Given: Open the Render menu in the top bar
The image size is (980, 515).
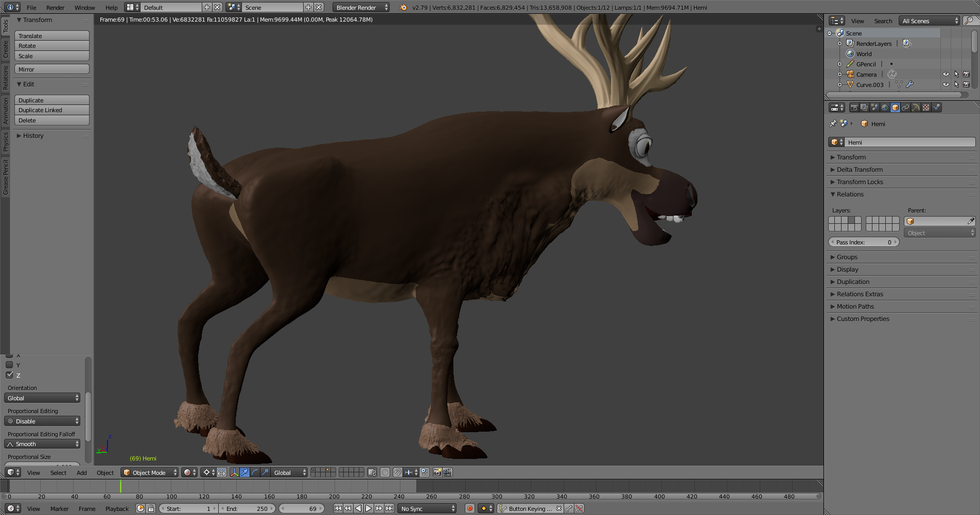Looking at the screenshot, I should [x=55, y=7].
